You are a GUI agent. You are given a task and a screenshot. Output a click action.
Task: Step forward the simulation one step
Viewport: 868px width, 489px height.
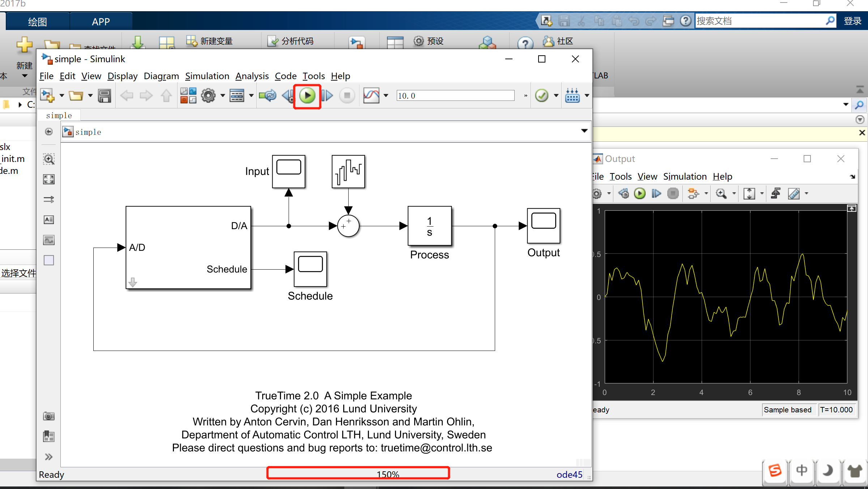[327, 95]
